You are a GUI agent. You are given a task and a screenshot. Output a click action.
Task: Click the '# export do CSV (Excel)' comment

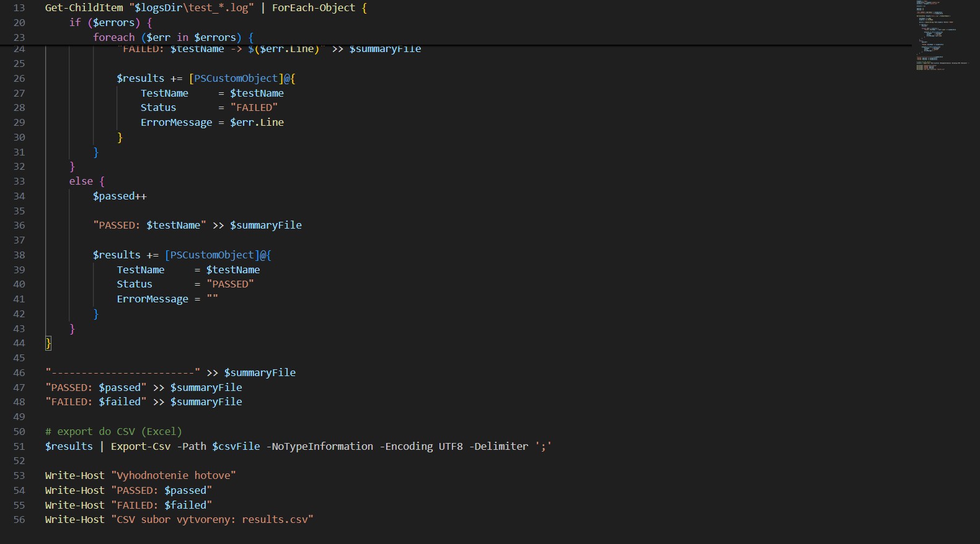click(x=113, y=432)
